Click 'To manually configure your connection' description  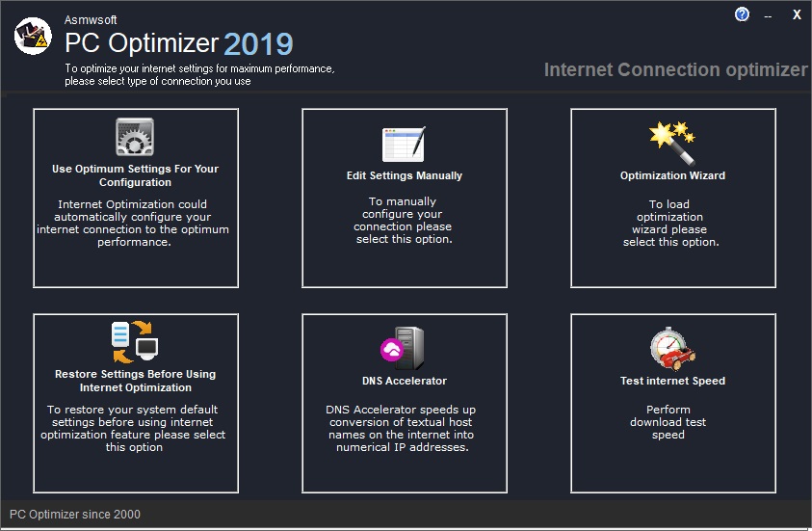coord(403,220)
